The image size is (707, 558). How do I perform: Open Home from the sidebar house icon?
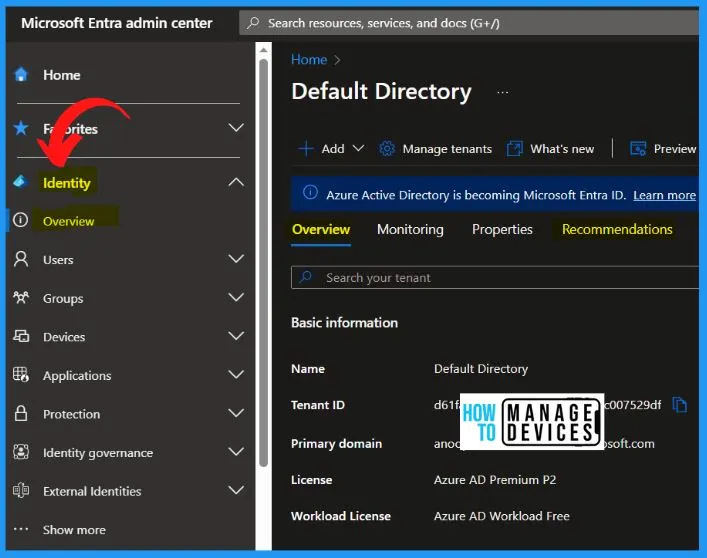click(21, 74)
